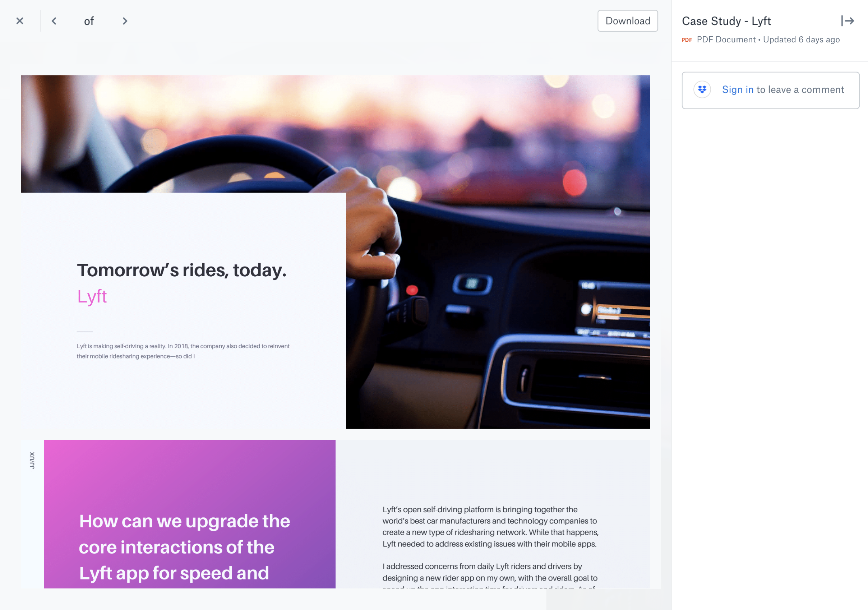Click the "Lyft's open self-driving platform" paragraph
This screenshot has width=868, height=610.
coord(490,526)
